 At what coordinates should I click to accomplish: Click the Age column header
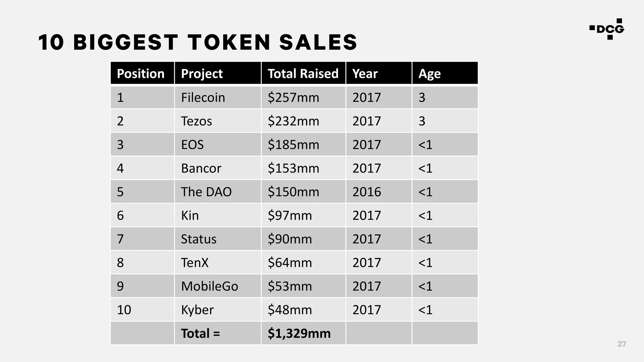point(445,73)
